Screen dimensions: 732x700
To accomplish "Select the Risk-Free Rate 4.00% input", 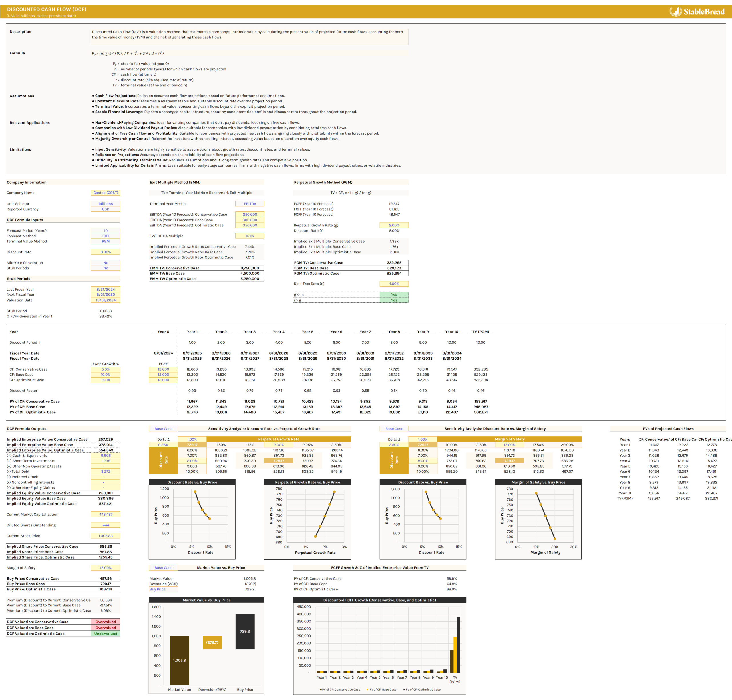I will (x=394, y=284).
